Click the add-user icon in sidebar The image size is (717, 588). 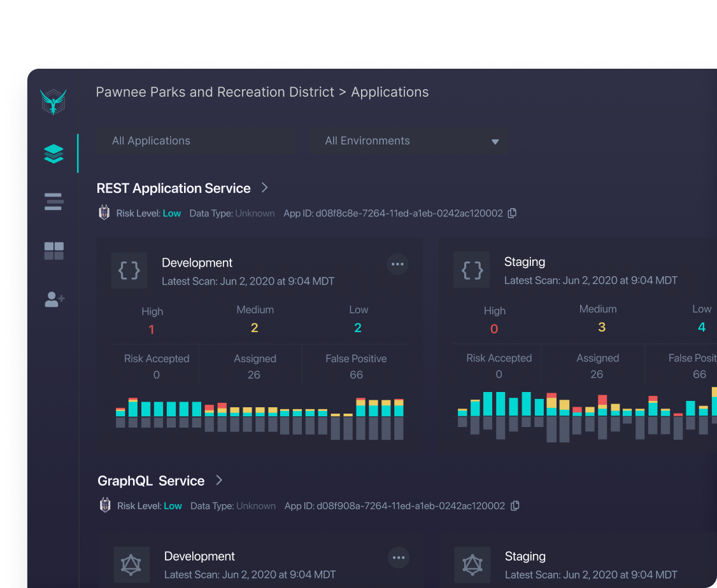pyautogui.click(x=53, y=299)
